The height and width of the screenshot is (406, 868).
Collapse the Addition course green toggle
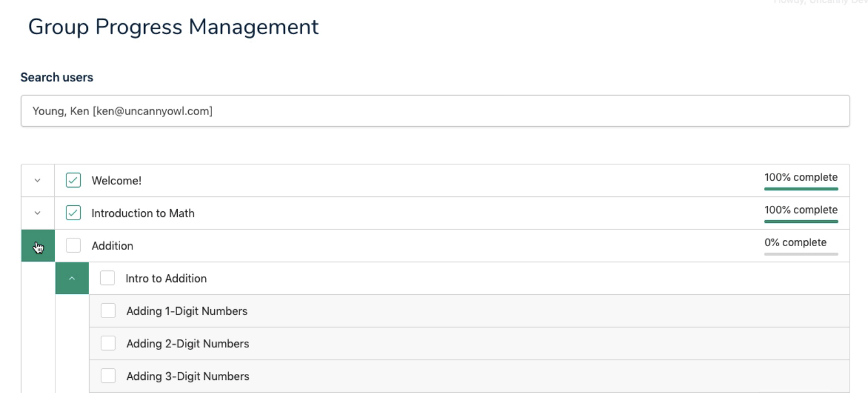tap(38, 246)
